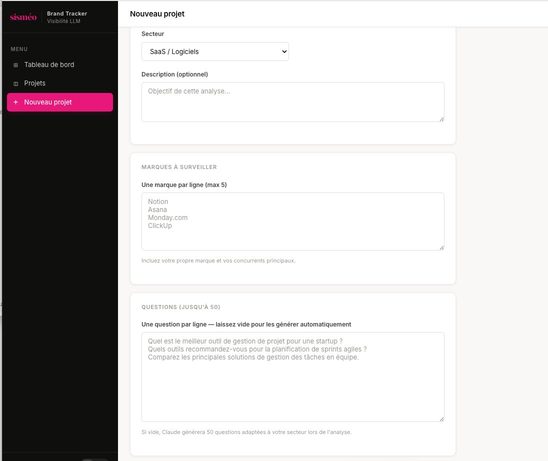The image size is (548, 461).
Task: Click the Tableau de bord grid icon
Action: click(x=16, y=65)
